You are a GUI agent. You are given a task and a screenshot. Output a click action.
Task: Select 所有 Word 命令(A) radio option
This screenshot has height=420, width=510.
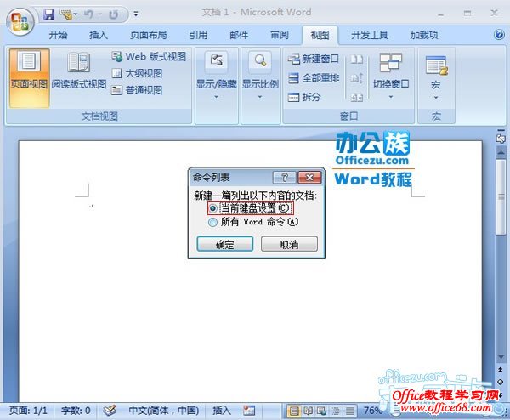tap(253, 222)
